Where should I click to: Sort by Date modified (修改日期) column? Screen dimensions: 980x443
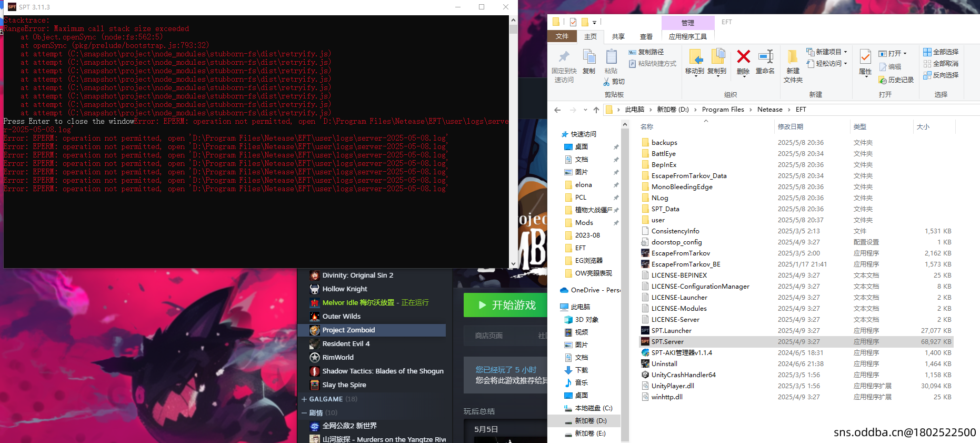pos(791,127)
